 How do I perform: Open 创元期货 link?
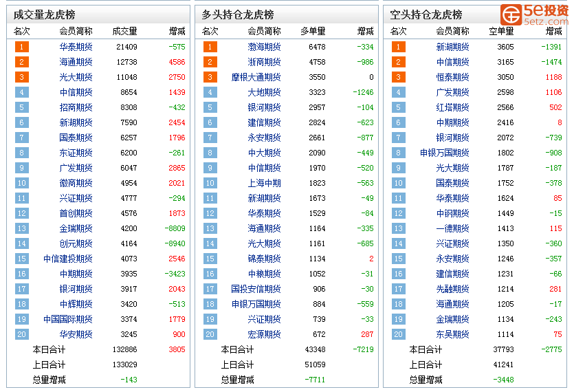point(76,243)
